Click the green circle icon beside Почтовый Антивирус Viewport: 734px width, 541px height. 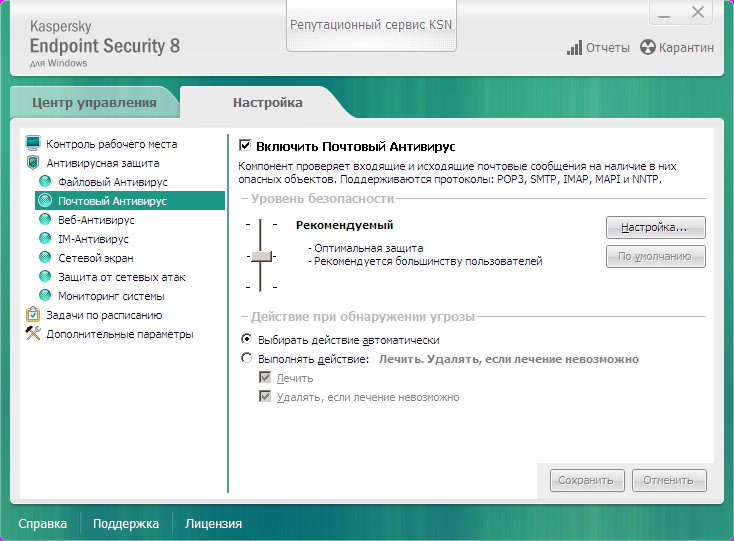click(x=45, y=201)
